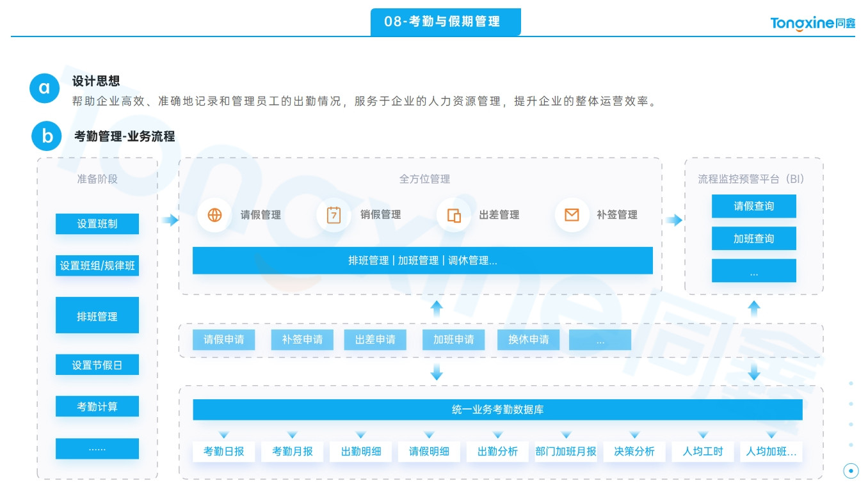Select the 请假申请 option
This screenshot has width=868, height=492.
point(223,340)
